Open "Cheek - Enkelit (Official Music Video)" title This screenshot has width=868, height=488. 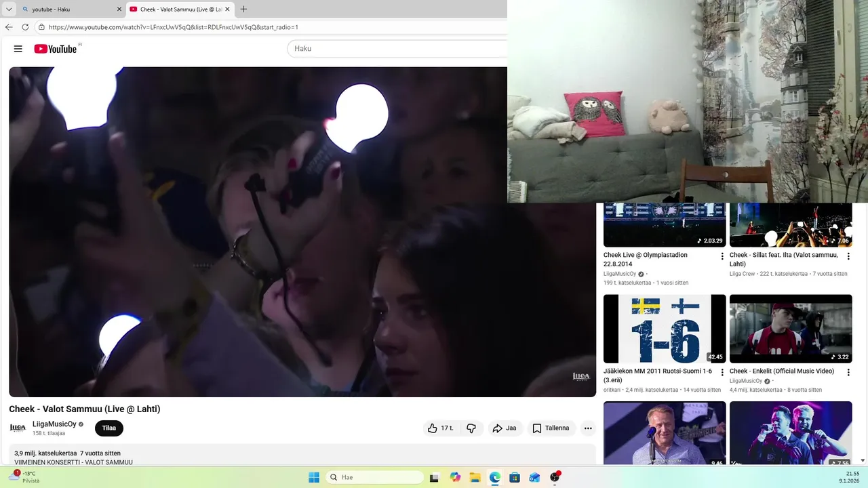point(782,371)
